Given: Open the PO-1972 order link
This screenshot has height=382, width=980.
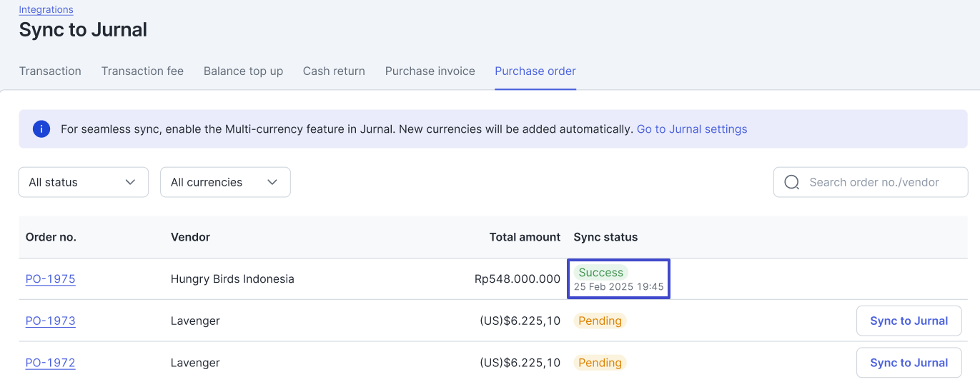Looking at the screenshot, I should (x=50, y=363).
